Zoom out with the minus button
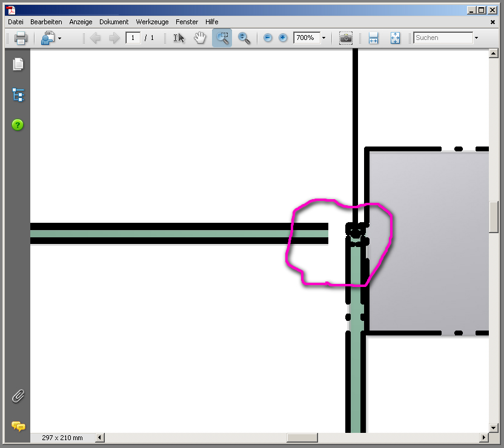This screenshot has height=448, width=504. coord(267,38)
